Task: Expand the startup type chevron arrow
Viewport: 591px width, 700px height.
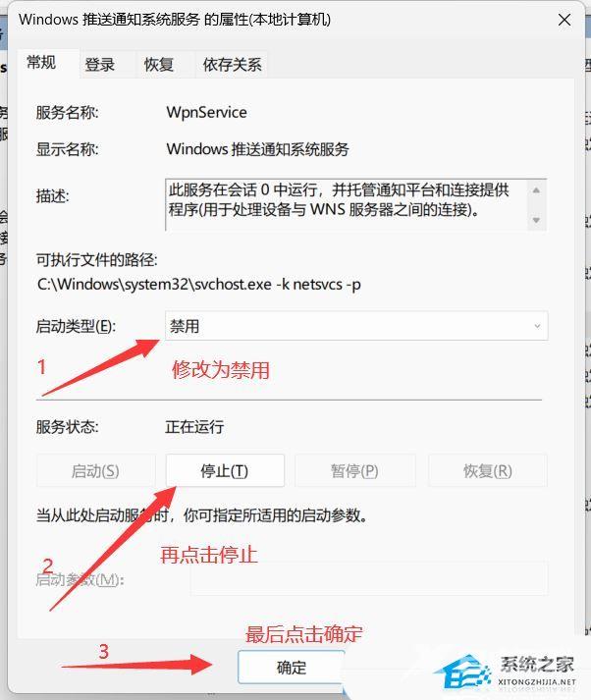Action: tap(537, 326)
